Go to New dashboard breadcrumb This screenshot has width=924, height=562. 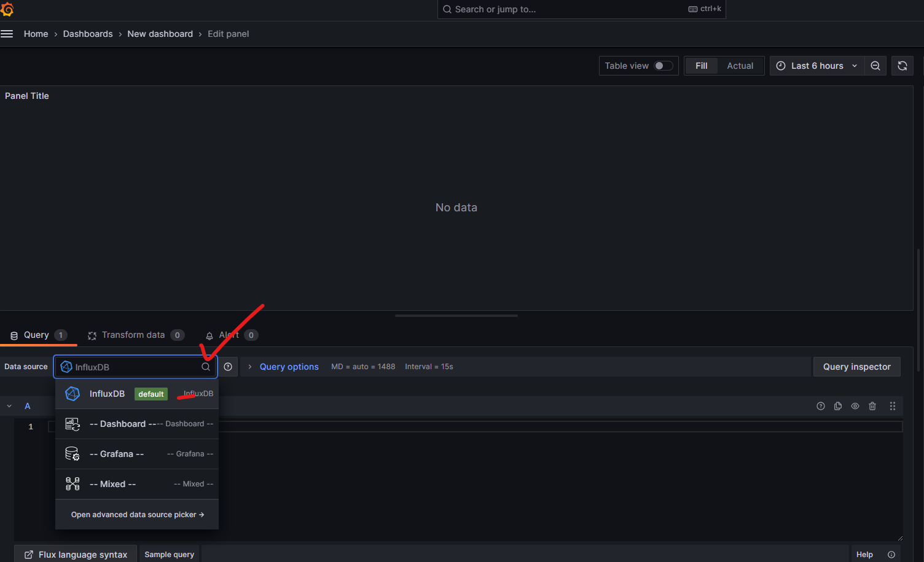(x=160, y=34)
